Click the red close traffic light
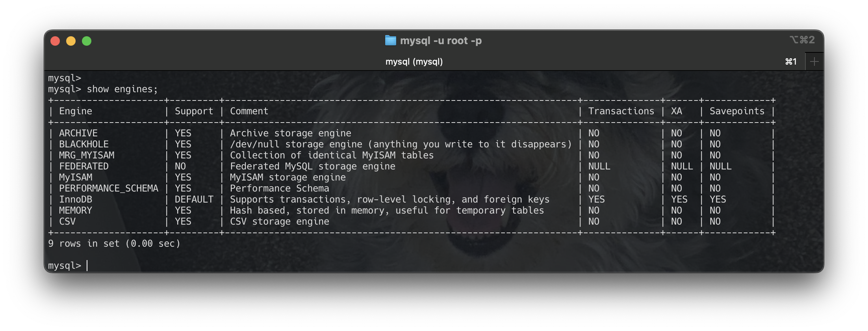 click(55, 41)
